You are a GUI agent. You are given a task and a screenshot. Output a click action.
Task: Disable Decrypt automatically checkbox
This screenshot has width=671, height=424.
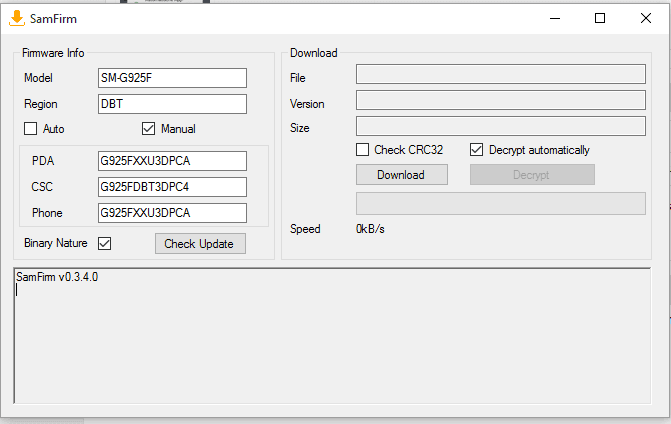476,149
